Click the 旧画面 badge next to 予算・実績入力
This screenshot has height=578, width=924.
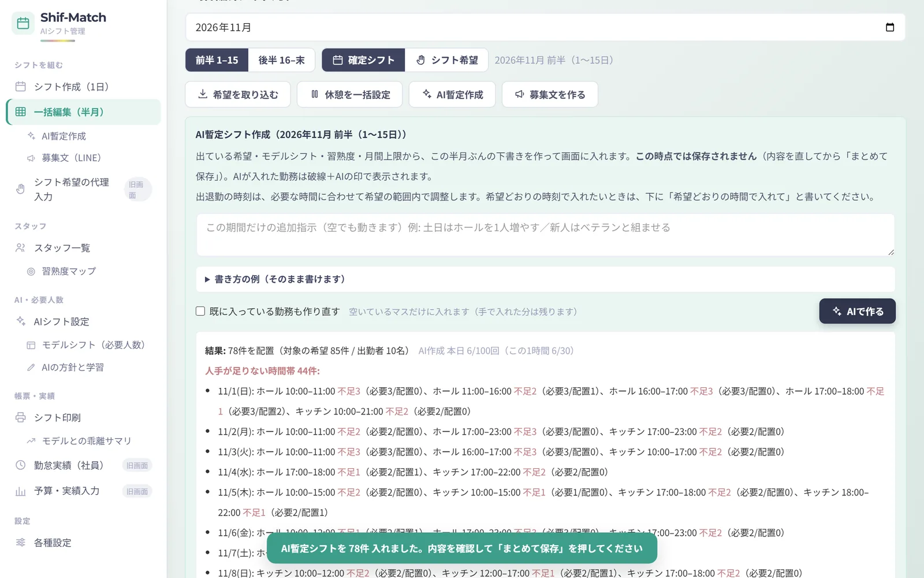tap(137, 491)
